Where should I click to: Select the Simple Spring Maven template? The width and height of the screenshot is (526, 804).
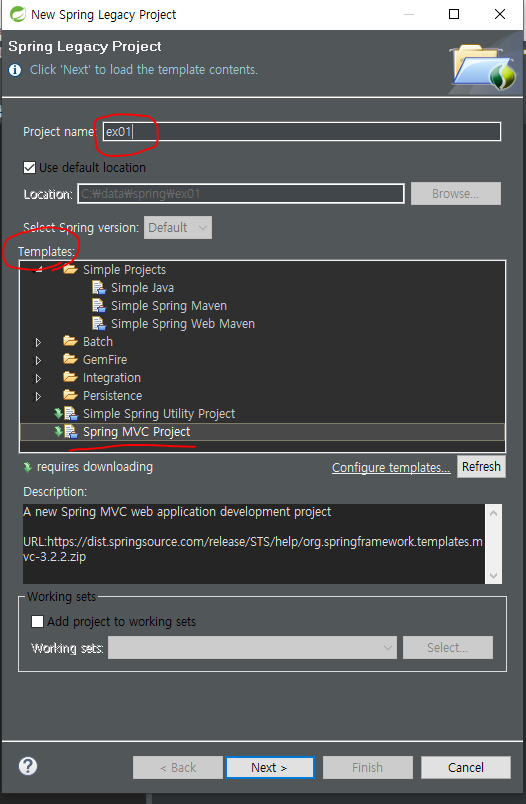(169, 306)
